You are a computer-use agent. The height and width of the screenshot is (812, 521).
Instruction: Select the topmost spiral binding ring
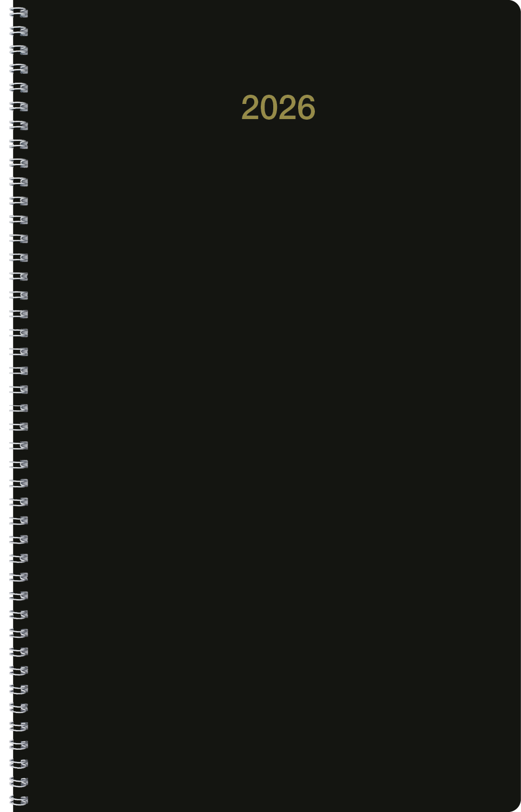tap(19, 12)
